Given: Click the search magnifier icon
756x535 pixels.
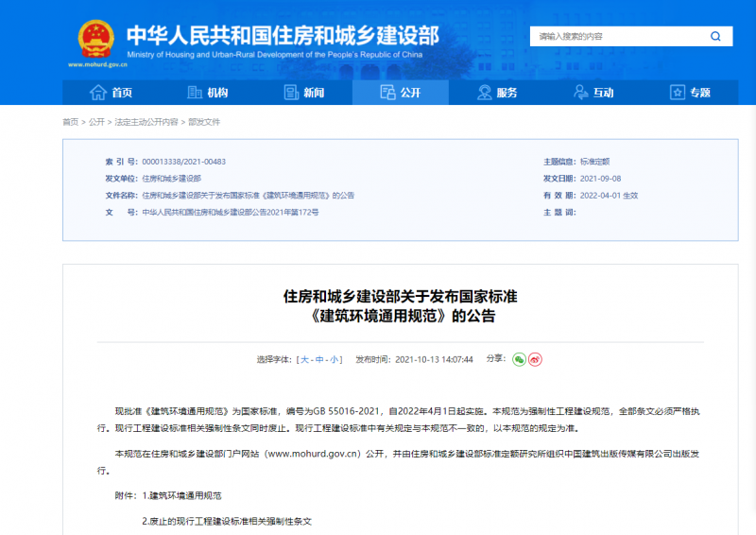Looking at the screenshot, I should point(715,36).
